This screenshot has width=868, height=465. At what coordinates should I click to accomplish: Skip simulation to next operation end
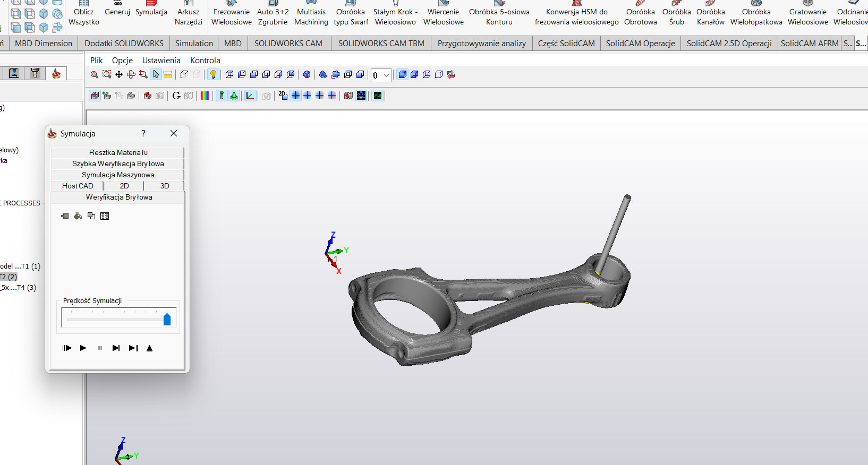[x=133, y=348]
